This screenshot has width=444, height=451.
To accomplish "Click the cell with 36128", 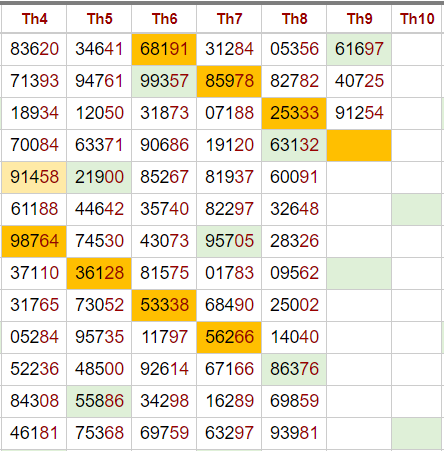I will pos(99,273).
